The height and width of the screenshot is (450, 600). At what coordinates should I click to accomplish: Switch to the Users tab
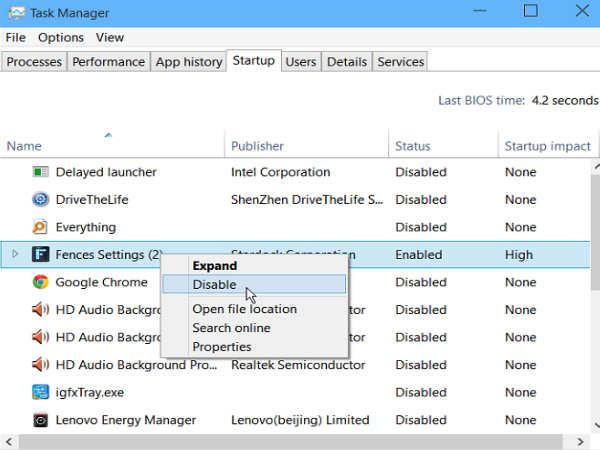(301, 62)
